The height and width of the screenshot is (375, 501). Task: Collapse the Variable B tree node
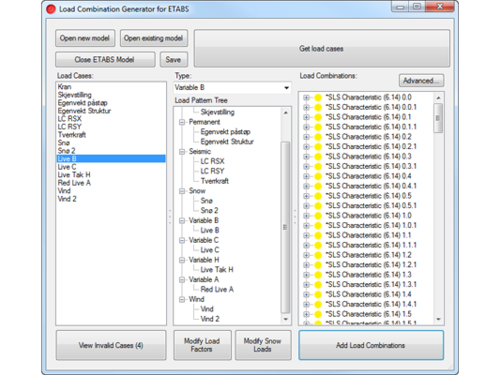(x=182, y=221)
